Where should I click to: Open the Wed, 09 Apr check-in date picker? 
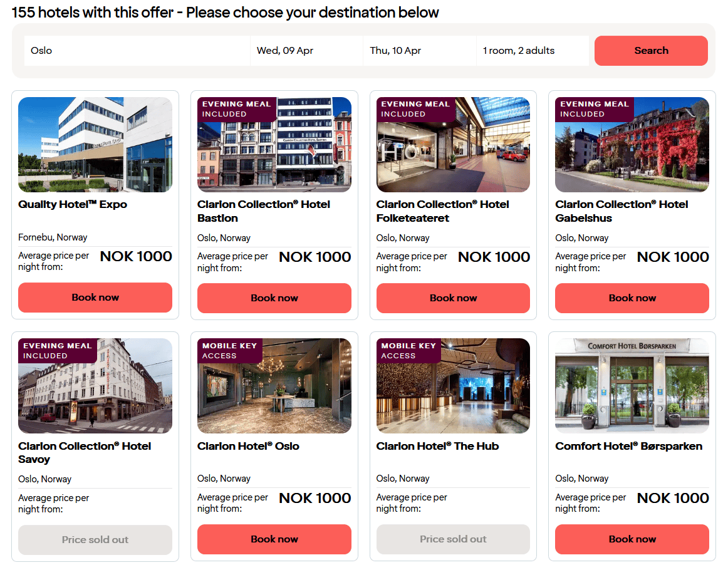(306, 51)
